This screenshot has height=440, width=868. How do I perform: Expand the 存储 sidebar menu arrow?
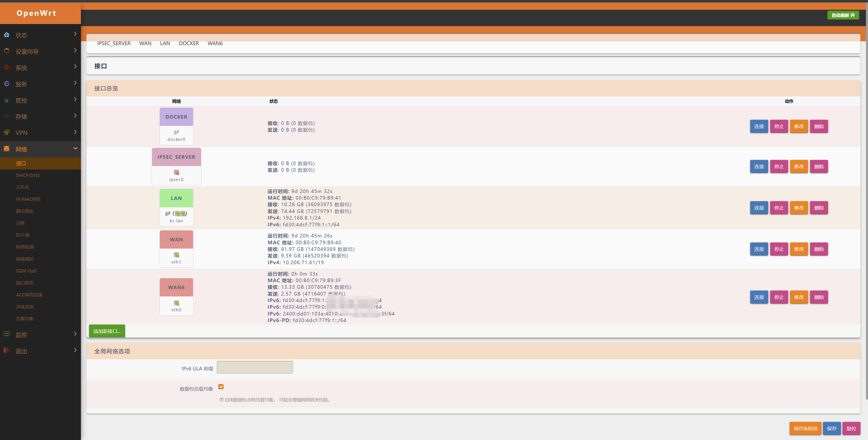(x=75, y=116)
